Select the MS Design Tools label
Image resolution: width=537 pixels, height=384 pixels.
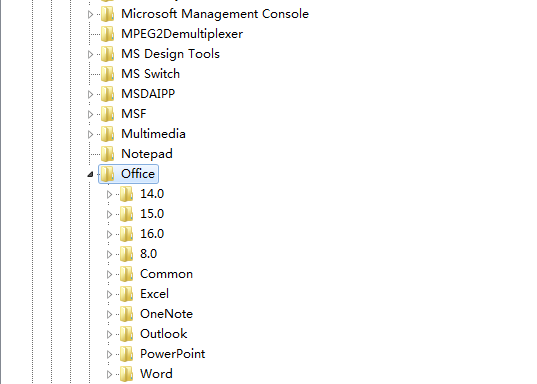point(171,54)
